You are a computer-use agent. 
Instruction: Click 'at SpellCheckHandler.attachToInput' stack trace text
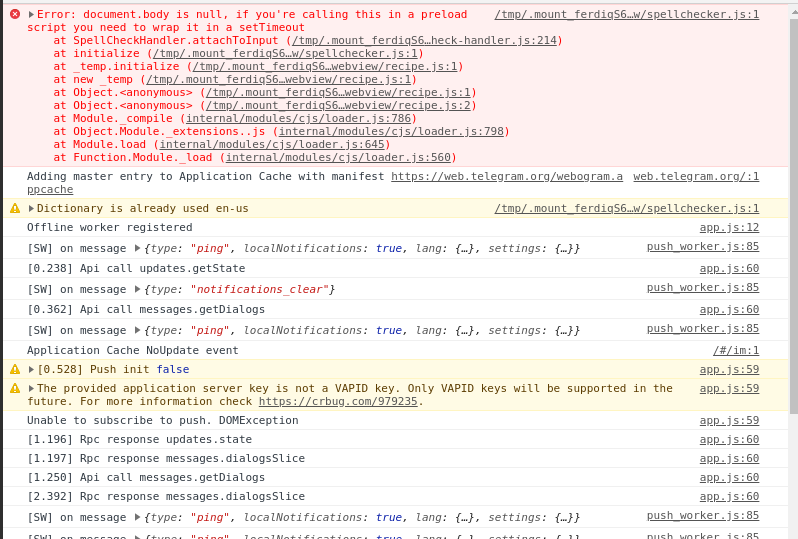tap(166, 40)
